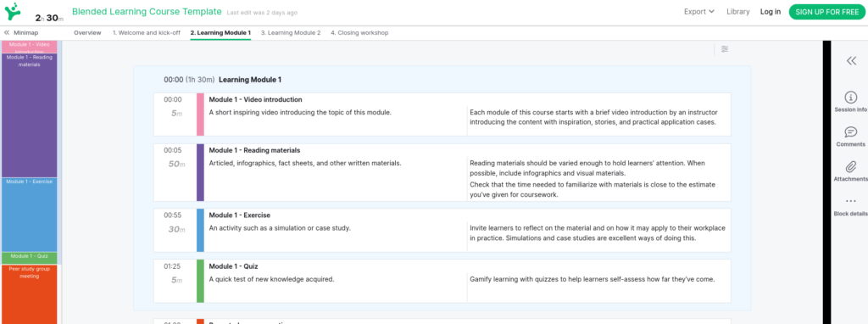Click 'Last edit was 2 days ago' text
Screen dimensions: 868x324
263,12
